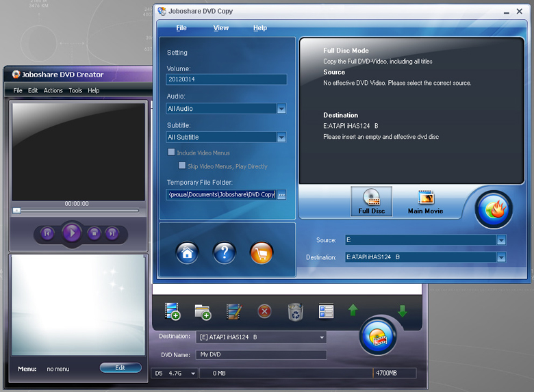The height and width of the screenshot is (392, 534).
Task: Open the D5 4.7G disc size dropdown
Action: click(193, 374)
